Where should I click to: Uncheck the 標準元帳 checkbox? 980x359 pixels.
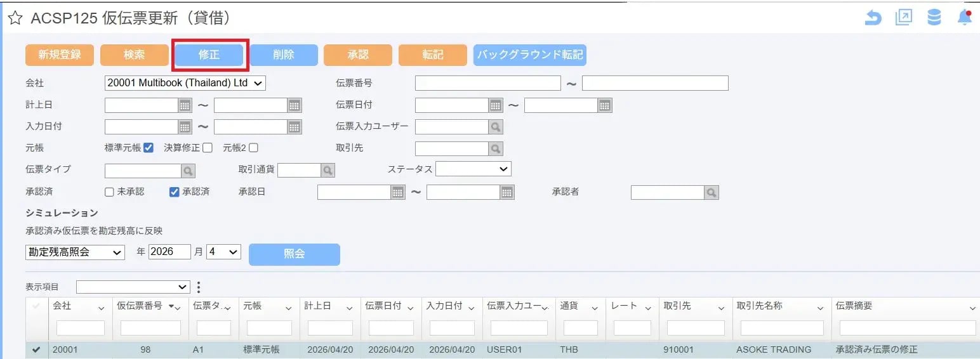[x=149, y=148]
